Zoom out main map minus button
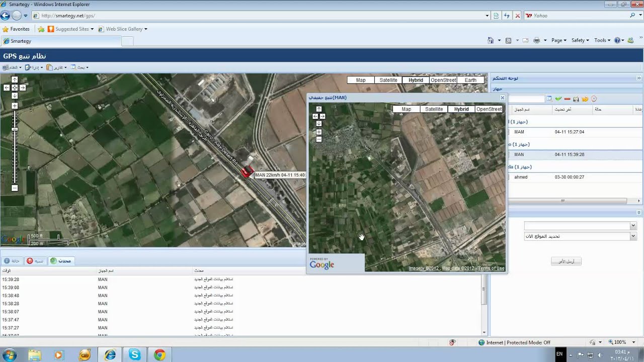This screenshot has height=362, width=644. pos(15,188)
